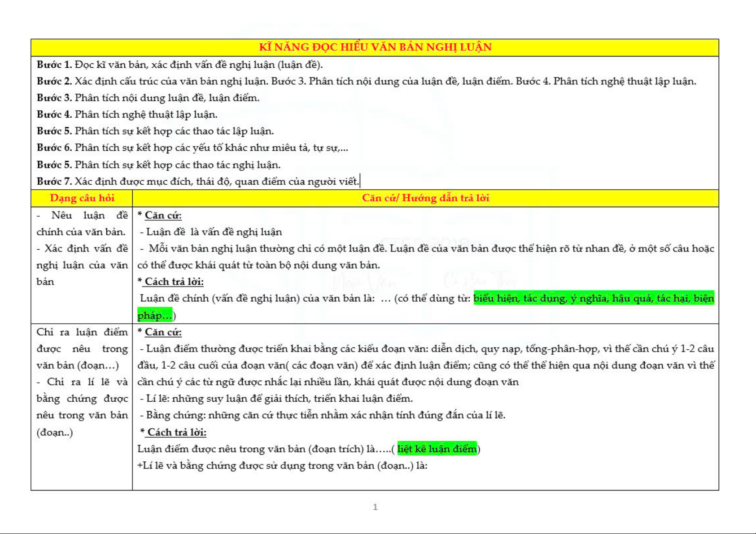The width and height of the screenshot is (756, 534).
Task: Place cursor at end of "Bước 7" line
Action: (x=360, y=181)
